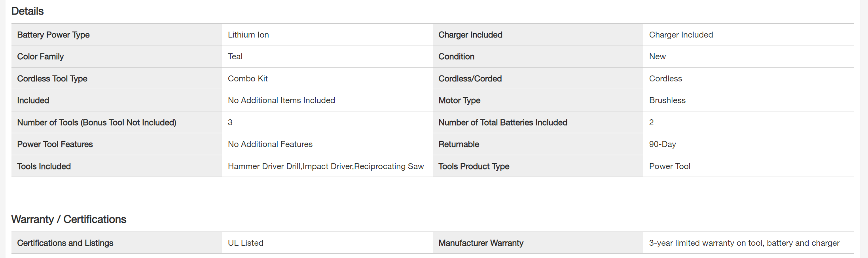Click the Brushless motor type value
The height and width of the screenshot is (258, 868).
(x=667, y=100)
